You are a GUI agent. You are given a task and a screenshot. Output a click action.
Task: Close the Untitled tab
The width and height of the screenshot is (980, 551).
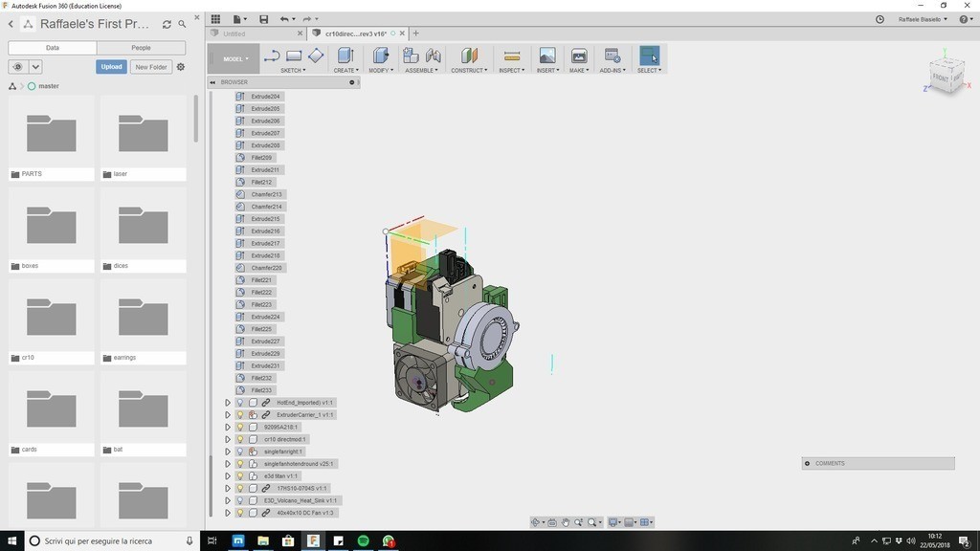(x=300, y=33)
